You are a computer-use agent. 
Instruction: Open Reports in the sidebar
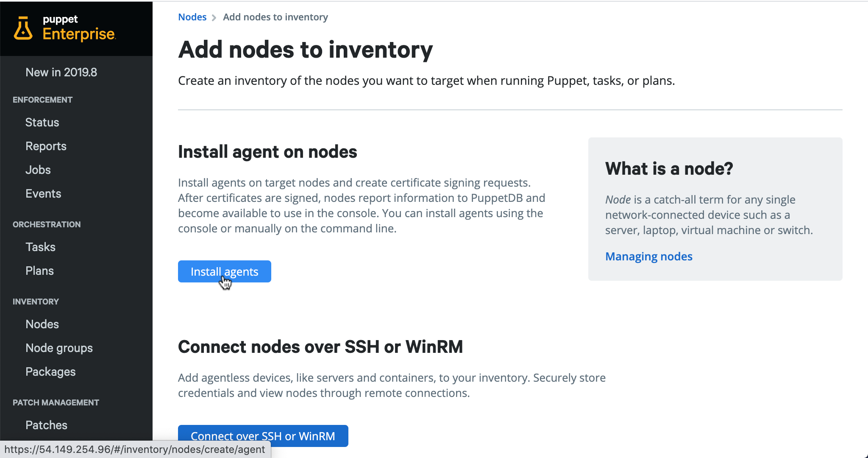point(46,146)
